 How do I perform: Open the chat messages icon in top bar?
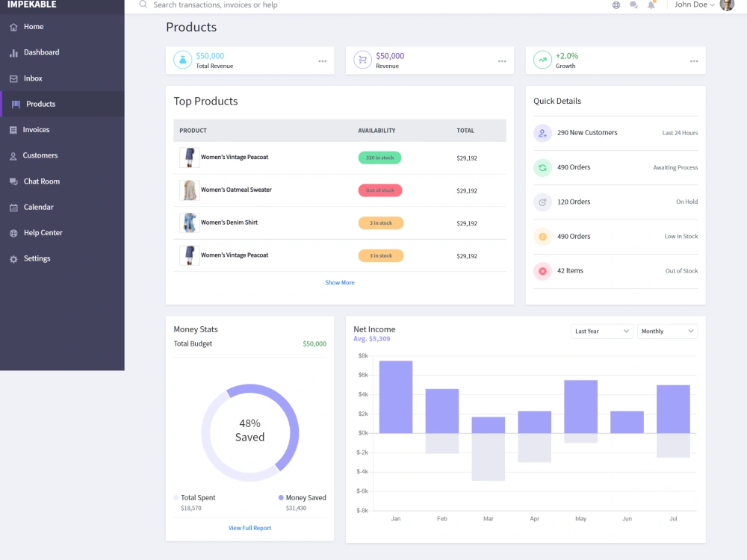click(x=633, y=4)
